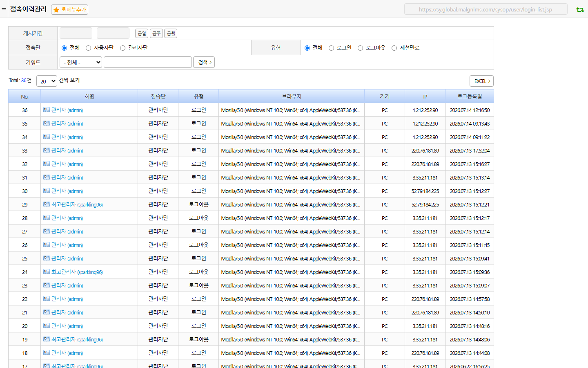The width and height of the screenshot is (588, 368).
Task: Click member card icon in row 29
Action: click(x=47, y=204)
